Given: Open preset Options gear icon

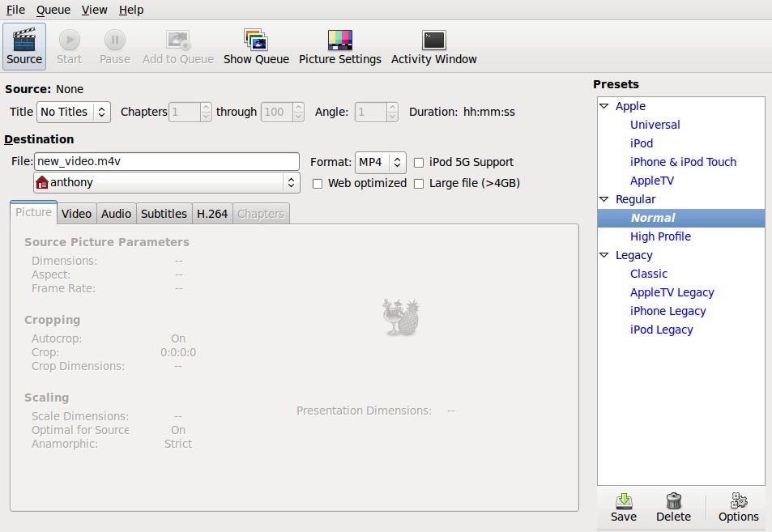Looking at the screenshot, I should (x=738, y=501).
